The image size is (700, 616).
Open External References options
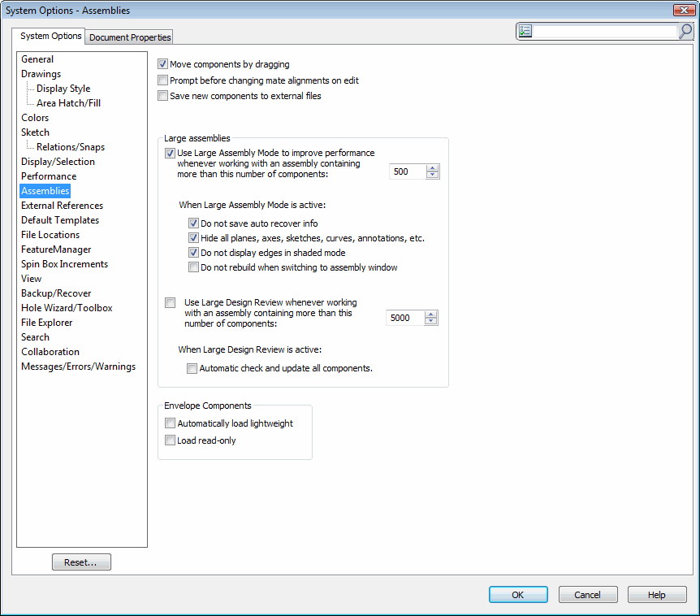[62, 206]
